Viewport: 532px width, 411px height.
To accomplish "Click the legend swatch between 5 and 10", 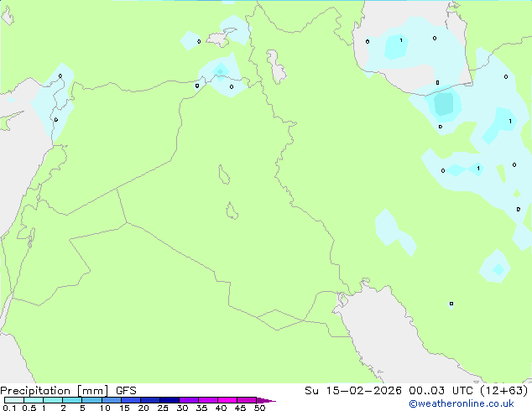I will [x=92, y=400].
